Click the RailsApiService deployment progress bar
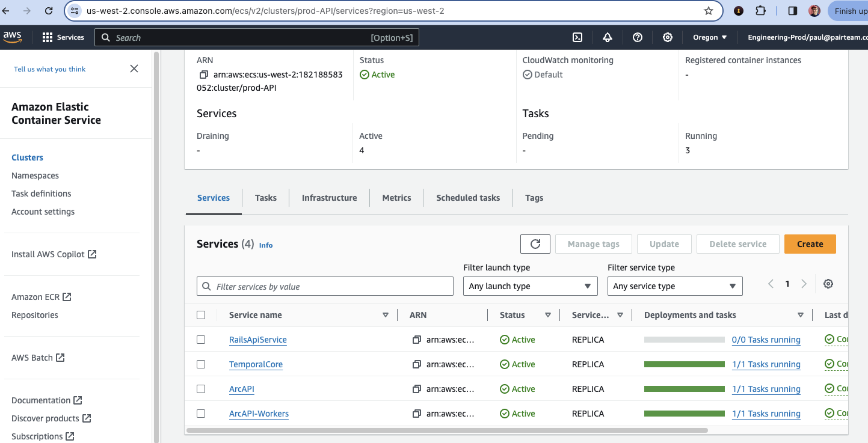The image size is (868, 443). (x=685, y=340)
